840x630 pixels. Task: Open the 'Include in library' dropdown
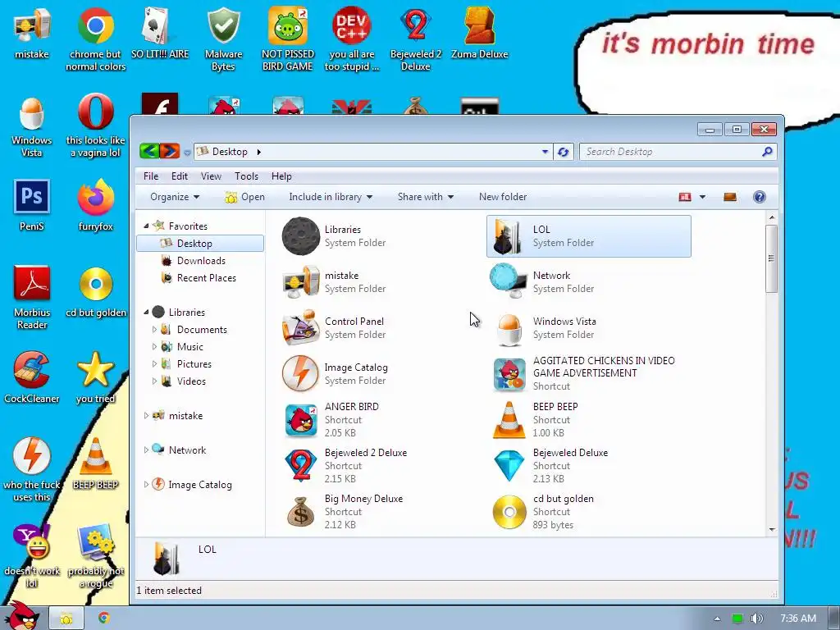click(x=331, y=197)
